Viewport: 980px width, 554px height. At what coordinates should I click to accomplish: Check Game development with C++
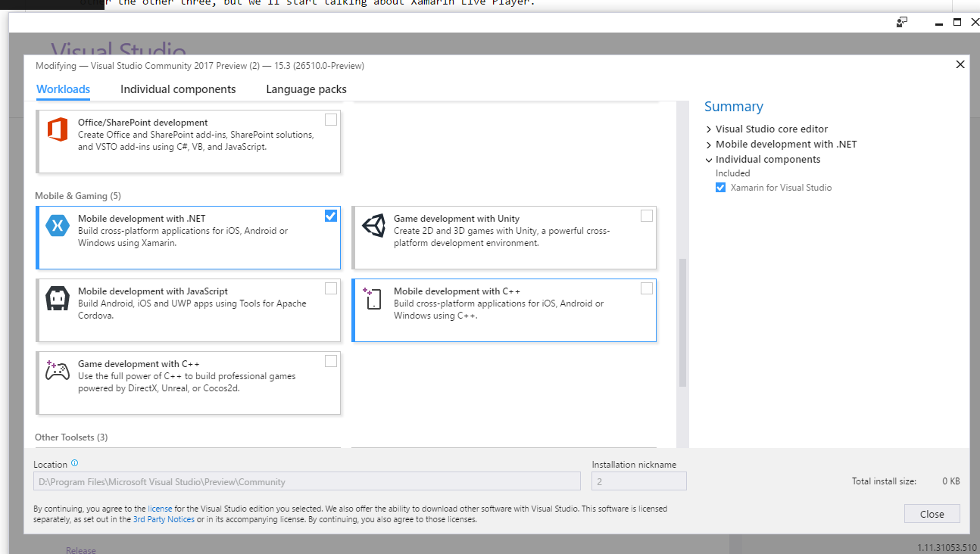(331, 361)
